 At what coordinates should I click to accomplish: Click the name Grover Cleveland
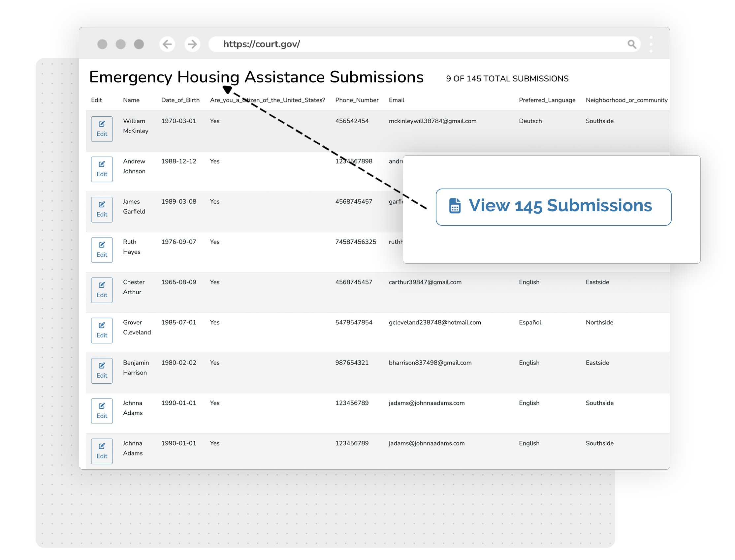click(137, 327)
